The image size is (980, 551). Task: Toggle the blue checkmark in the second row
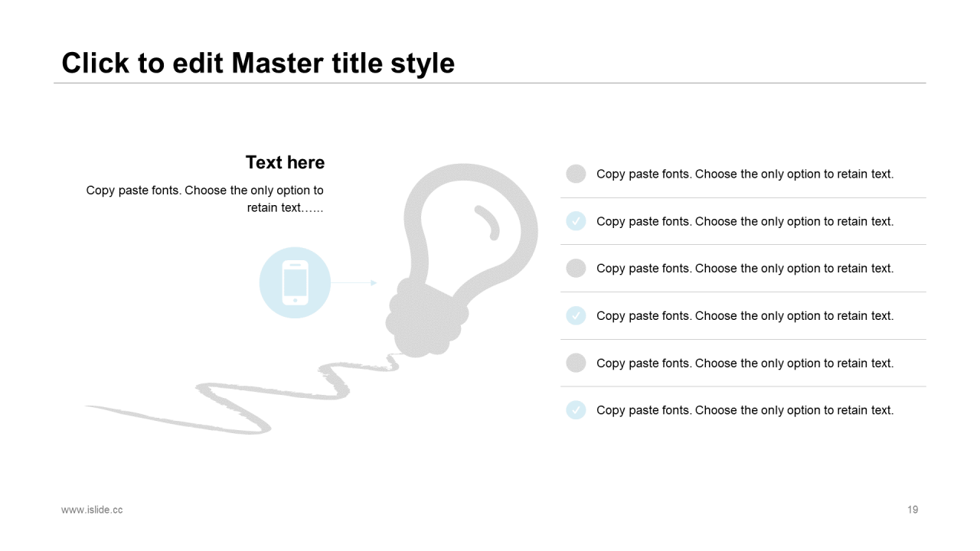coord(576,221)
